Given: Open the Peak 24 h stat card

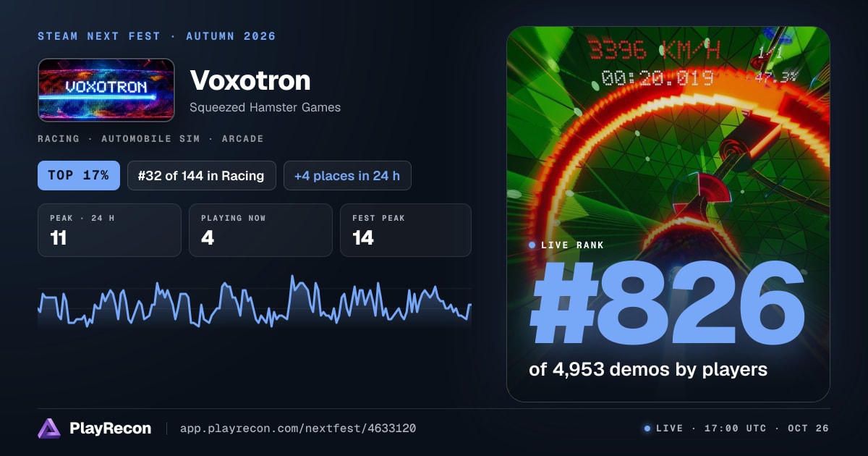Looking at the screenshot, I should (x=109, y=230).
